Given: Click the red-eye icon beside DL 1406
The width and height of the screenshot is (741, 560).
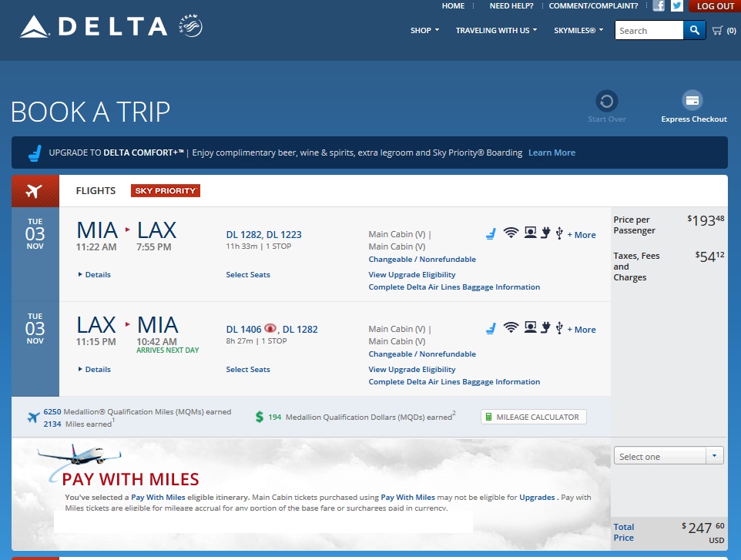Looking at the screenshot, I should point(270,329).
